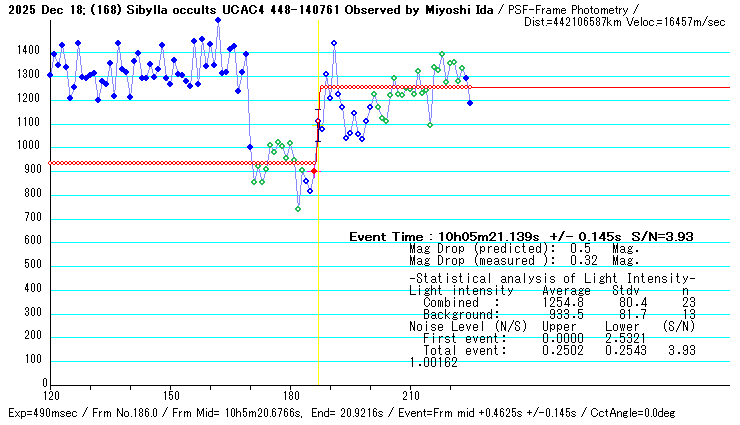The height and width of the screenshot is (425, 740).
Task: Click the 1.00162 value below the statistics
Action: (x=433, y=362)
